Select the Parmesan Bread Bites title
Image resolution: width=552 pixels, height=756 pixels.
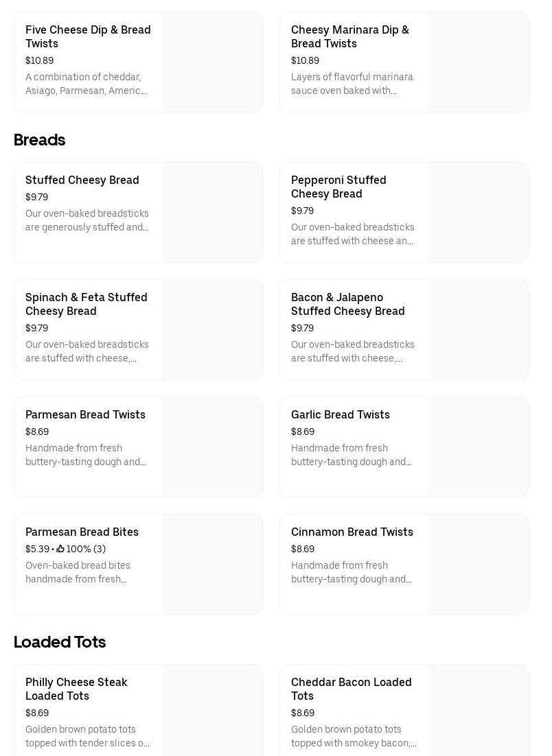pos(82,532)
